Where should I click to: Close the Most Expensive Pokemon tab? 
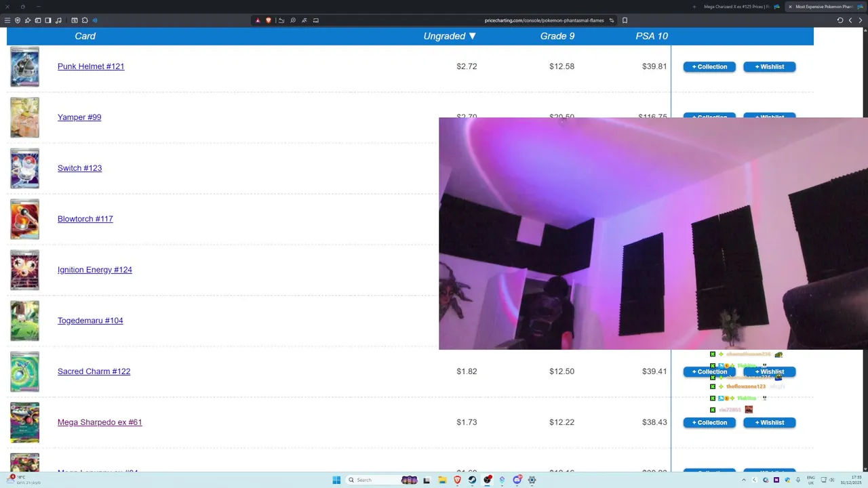790,7
